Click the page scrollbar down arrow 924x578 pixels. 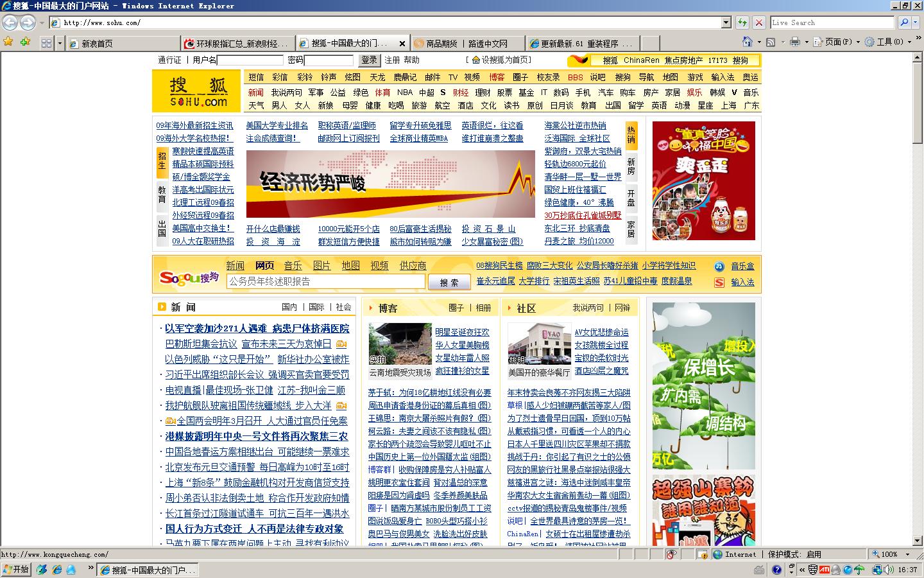click(918, 541)
